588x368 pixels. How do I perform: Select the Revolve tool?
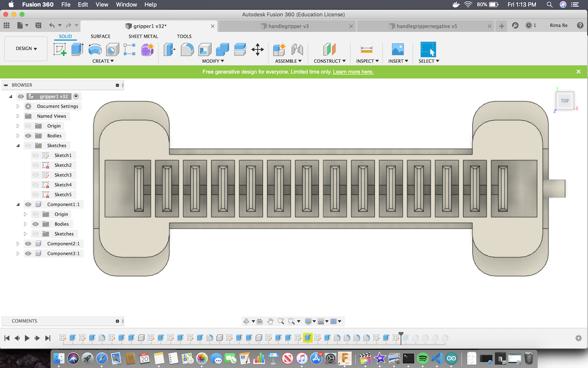pyautogui.click(x=95, y=49)
